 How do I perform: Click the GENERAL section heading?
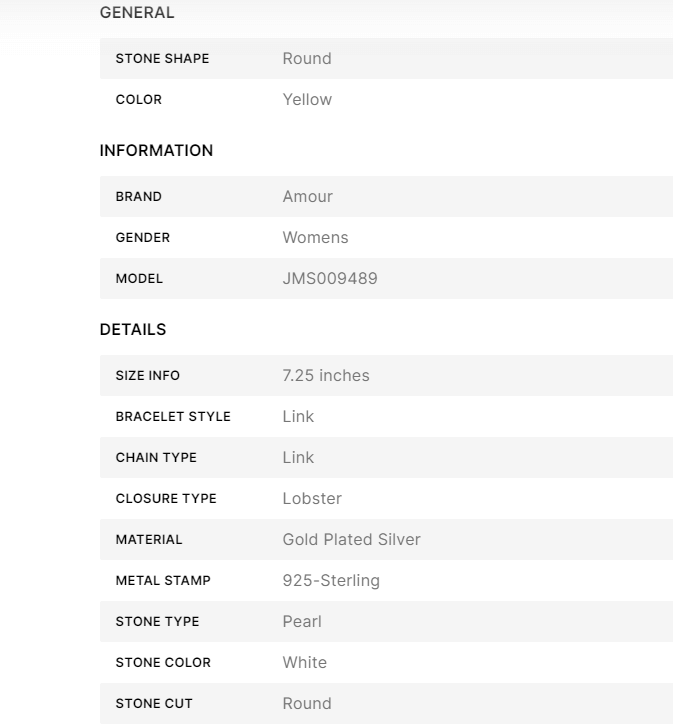[x=137, y=13]
